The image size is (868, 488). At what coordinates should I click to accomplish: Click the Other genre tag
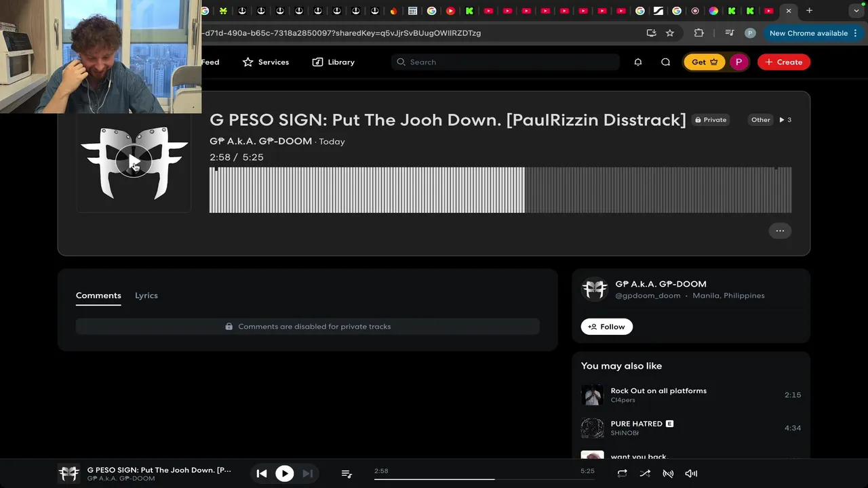pyautogui.click(x=760, y=120)
